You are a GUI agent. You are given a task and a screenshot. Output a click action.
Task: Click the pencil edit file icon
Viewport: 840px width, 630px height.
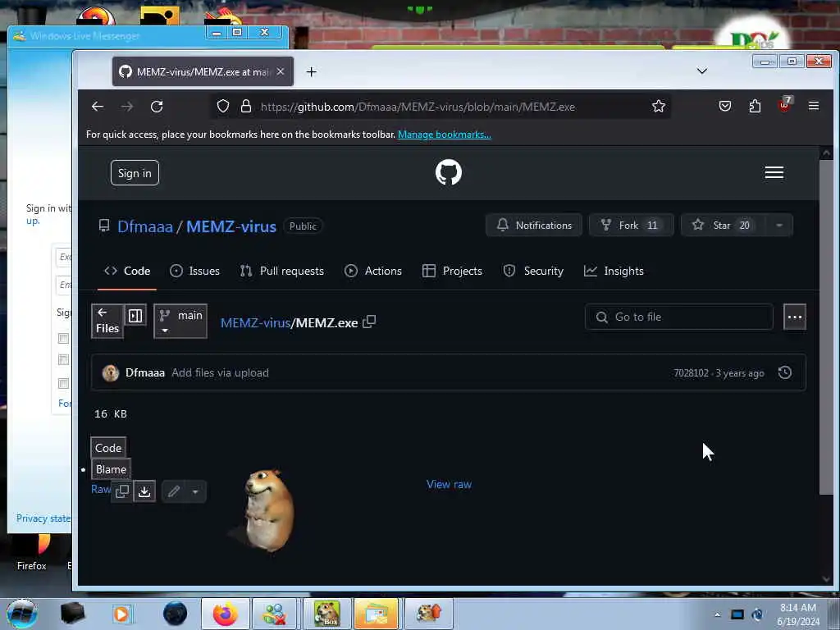tap(174, 491)
